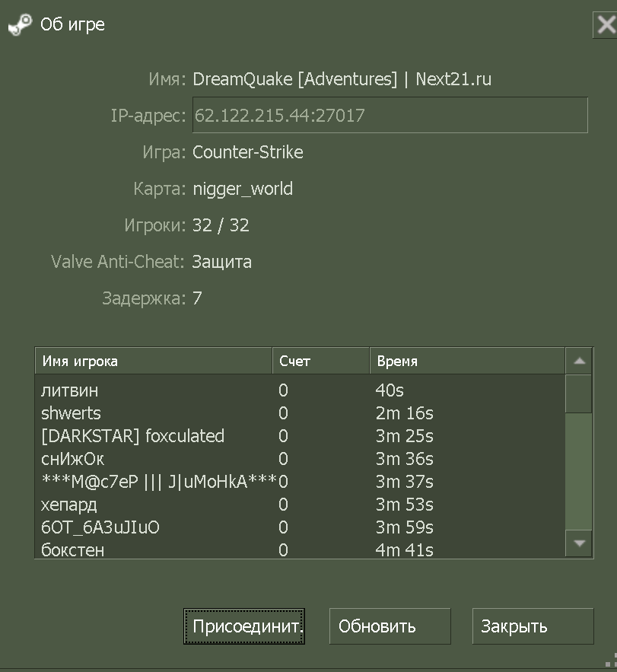Click the Steam logo icon in title bar
617x672 pixels.
[20, 24]
